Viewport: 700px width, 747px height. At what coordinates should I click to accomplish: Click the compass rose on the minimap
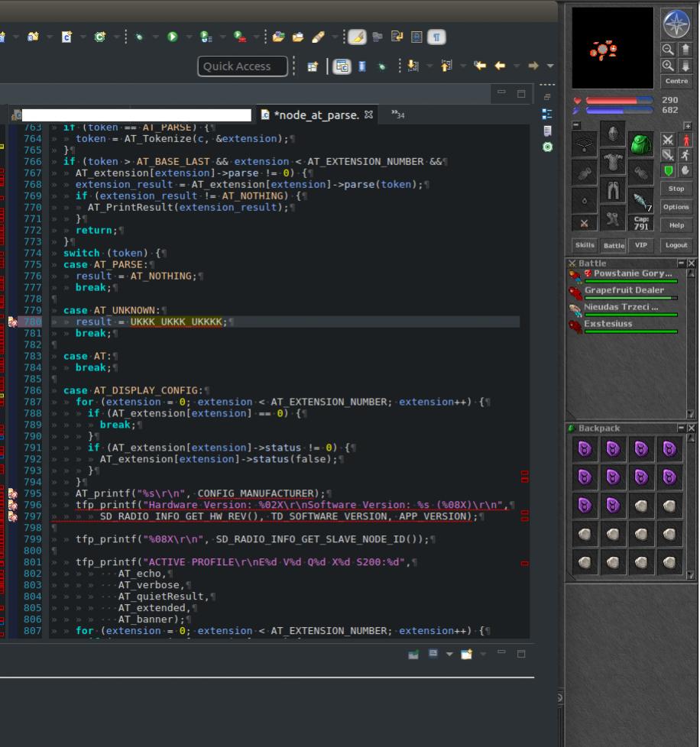[x=676, y=24]
